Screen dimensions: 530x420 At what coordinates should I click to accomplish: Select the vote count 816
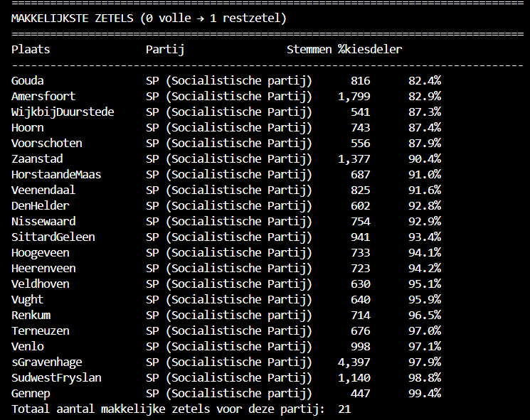(x=360, y=81)
